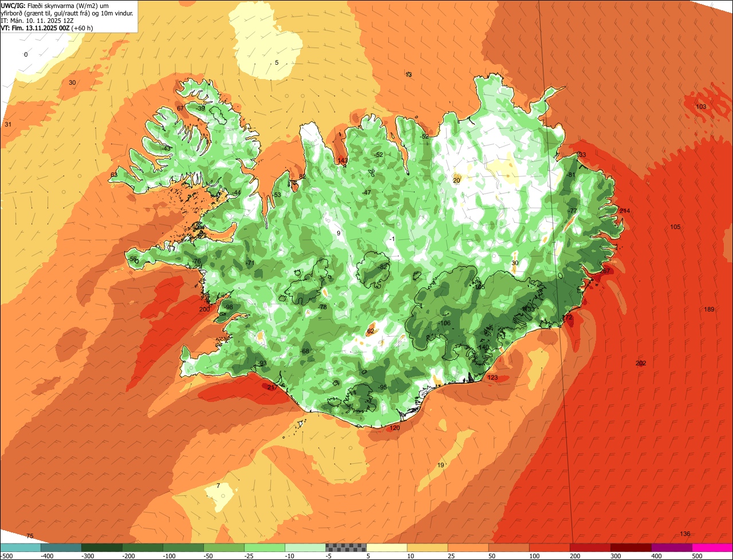Click the "-77" value in the Eastfjords

(573, 211)
